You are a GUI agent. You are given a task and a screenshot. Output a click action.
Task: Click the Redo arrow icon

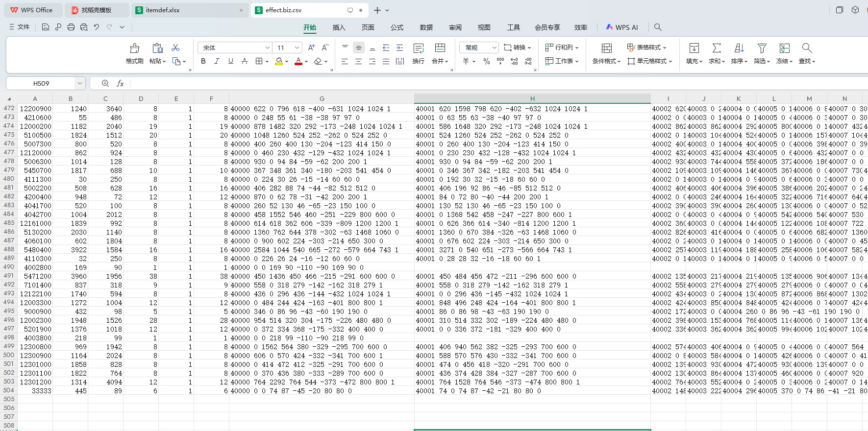[109, 27]
